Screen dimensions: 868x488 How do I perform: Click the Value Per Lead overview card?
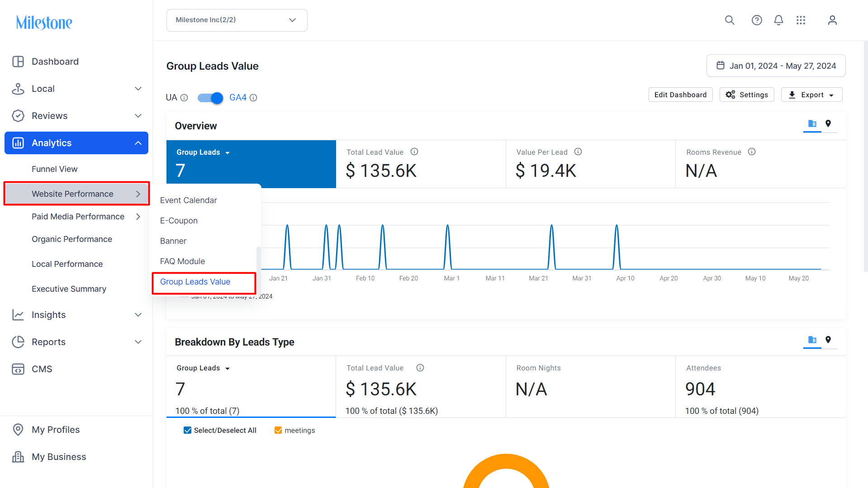pyautogui.click(x=590, y=164)
